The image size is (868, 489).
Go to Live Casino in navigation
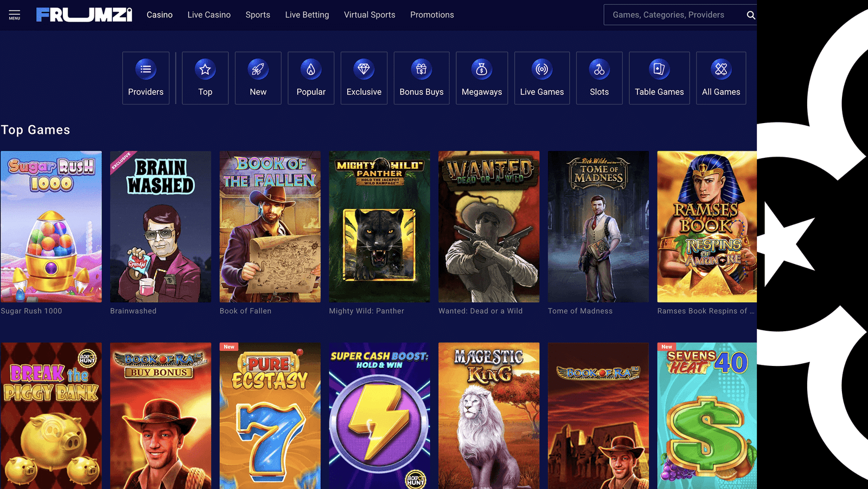click(x=209, y=15)
